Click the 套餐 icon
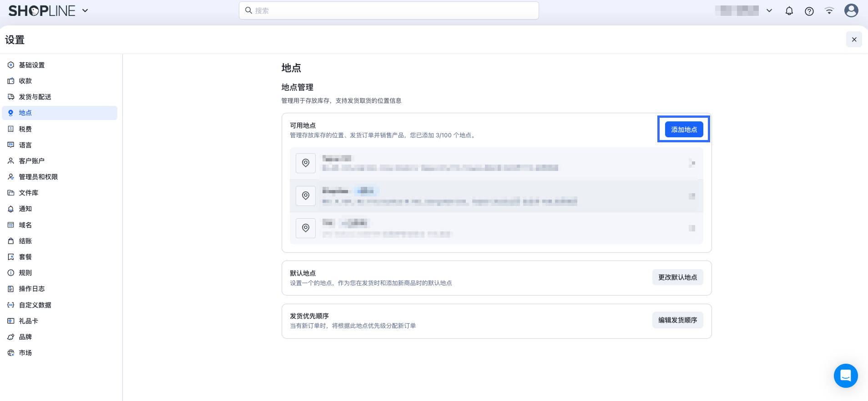This screenshot has width=868, height=401. (x=11, y=257)
